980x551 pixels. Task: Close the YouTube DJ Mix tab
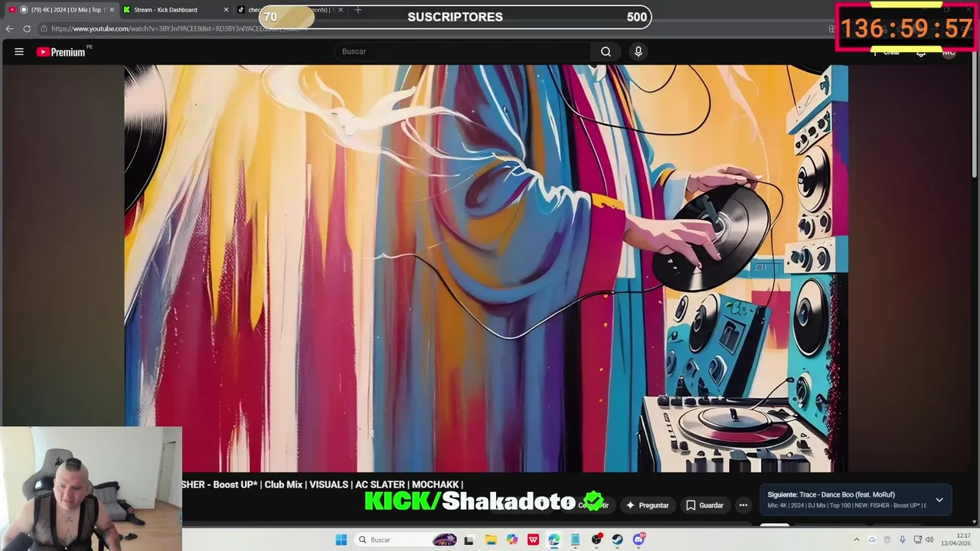point(112,10)
